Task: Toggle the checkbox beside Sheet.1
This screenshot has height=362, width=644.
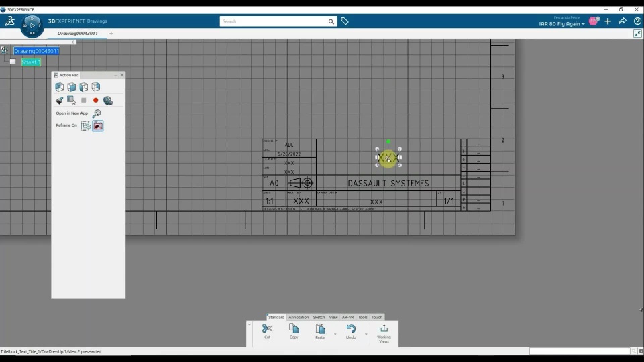Action: click(x=13, y=62)
